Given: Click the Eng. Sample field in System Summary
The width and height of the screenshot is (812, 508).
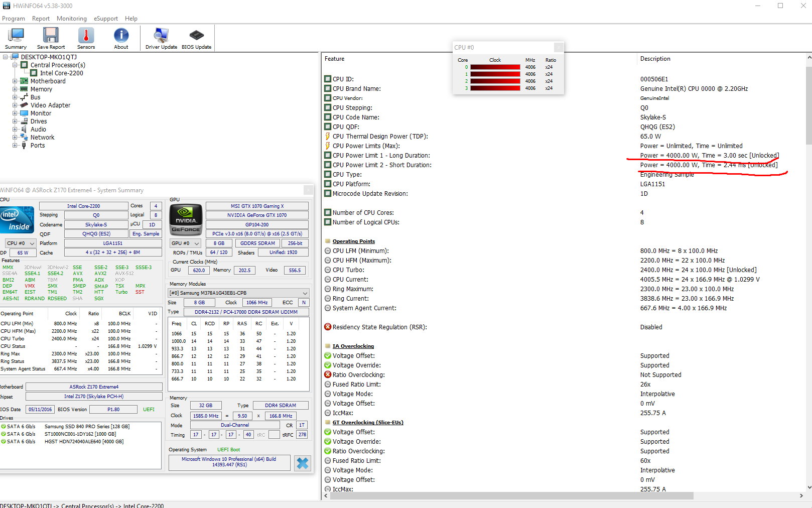Looking at the screenshot, I should (146, 234).
